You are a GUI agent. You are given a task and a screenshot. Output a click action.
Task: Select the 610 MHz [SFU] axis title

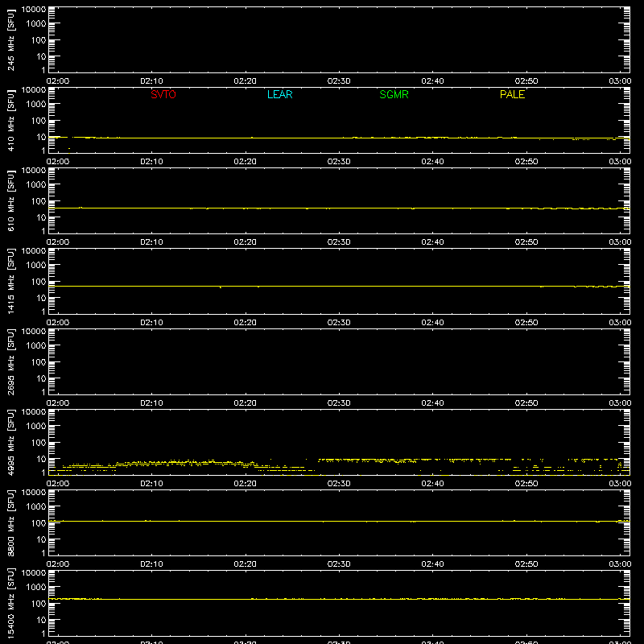pyautogui.click(x=10, y=200)
